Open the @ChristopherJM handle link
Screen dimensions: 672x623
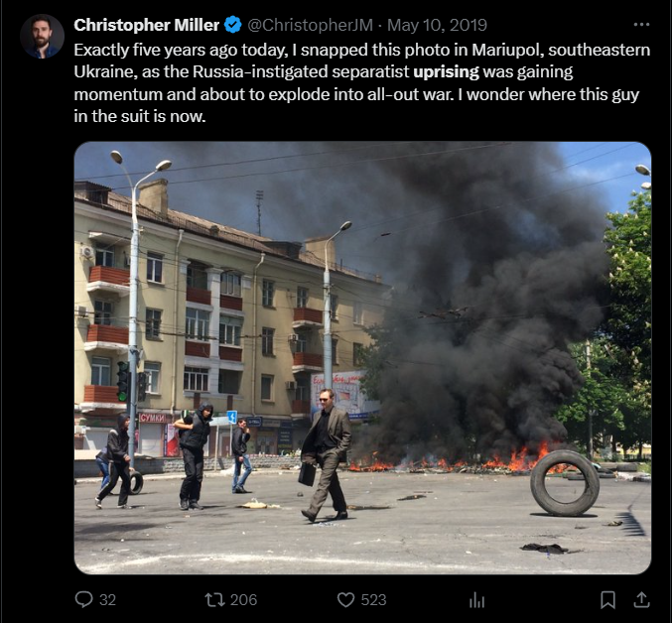(311, 25)
